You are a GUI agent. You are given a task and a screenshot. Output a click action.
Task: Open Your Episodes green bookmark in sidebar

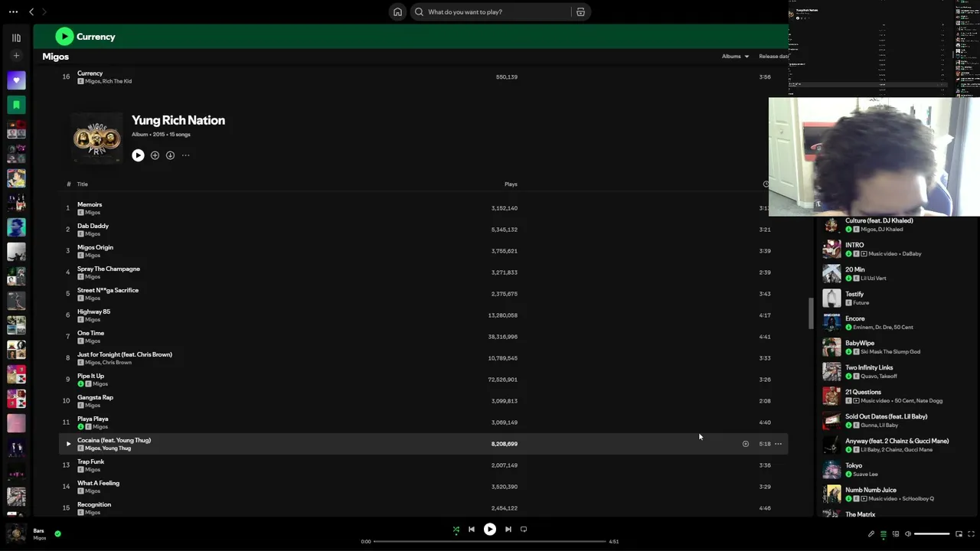pyautogui.click(x=16, y=105)
